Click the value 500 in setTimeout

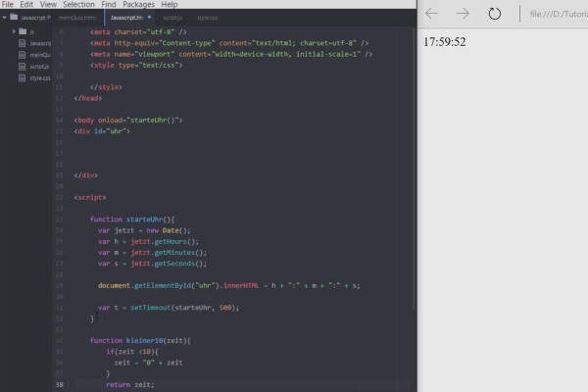(225, 308)
